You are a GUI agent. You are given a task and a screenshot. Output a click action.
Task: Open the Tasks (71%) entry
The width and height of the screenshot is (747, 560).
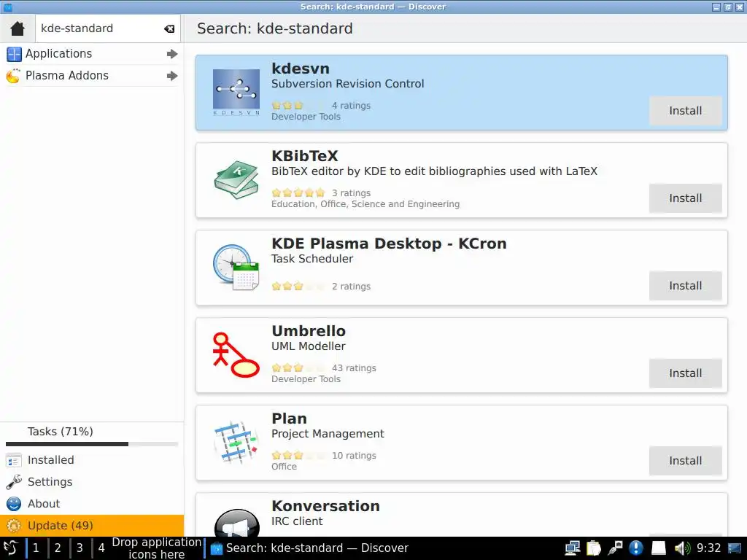[x=92, y=432]
